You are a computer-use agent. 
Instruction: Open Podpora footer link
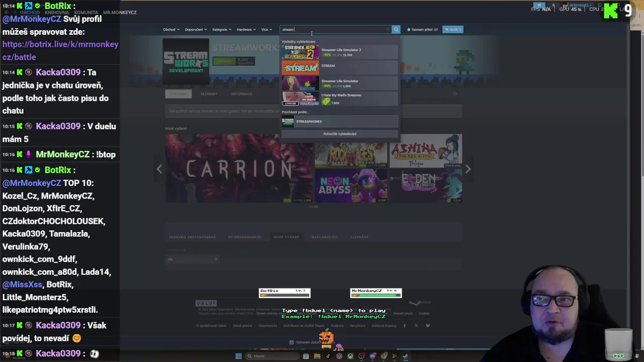337,326
